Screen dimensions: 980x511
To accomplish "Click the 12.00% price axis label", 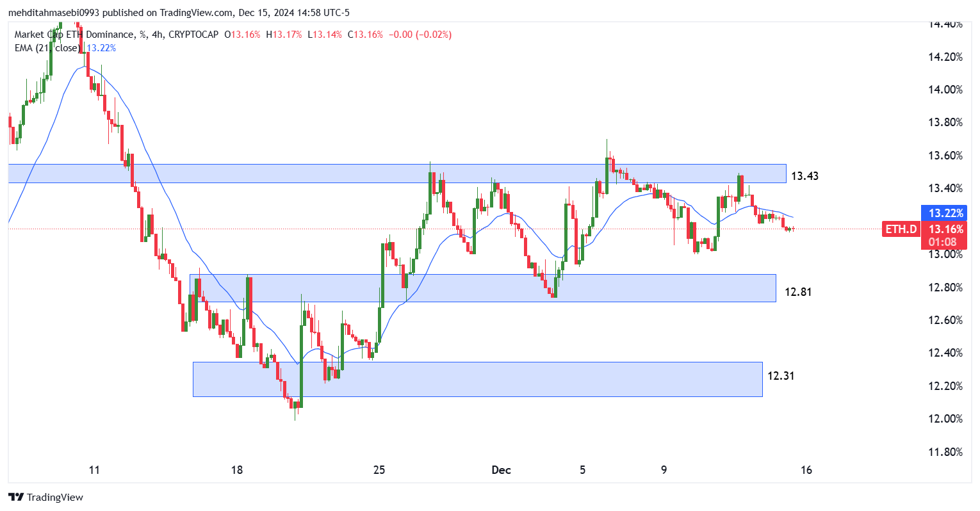I will 945,419.
